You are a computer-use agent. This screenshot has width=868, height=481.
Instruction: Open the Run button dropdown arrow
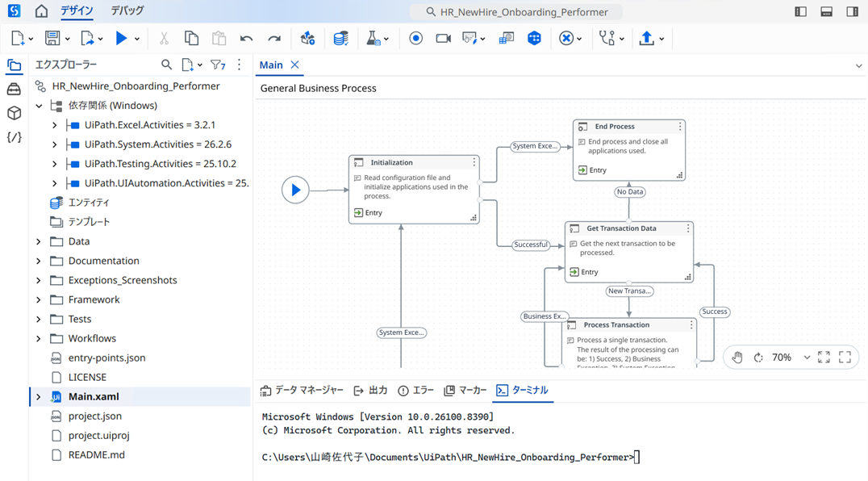tap(136, 39)
